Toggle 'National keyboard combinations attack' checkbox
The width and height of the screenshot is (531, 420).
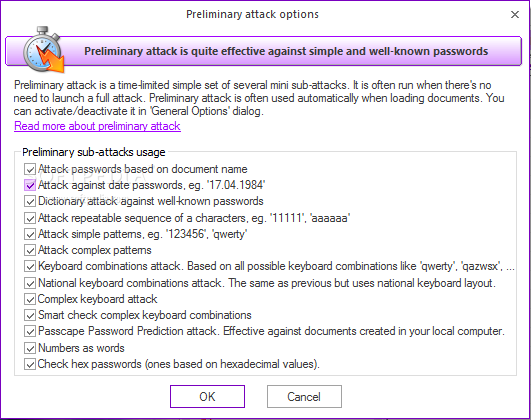(x=30, y=283)
